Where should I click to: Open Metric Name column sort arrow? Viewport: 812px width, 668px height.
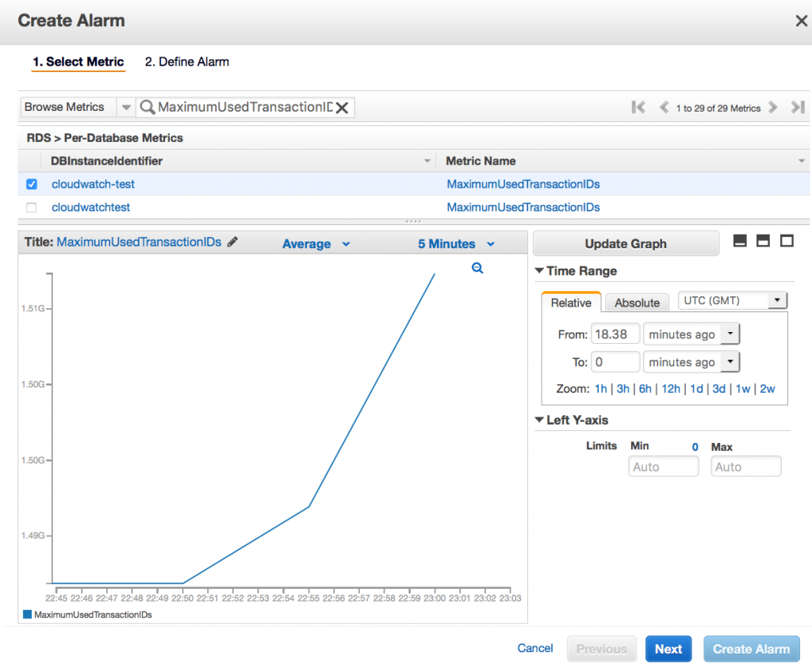point(801,161)
